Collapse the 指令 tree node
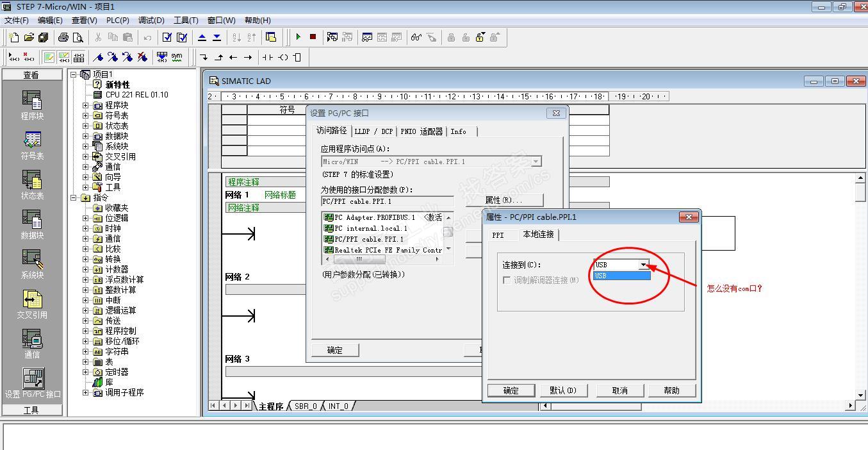868x450 pixels. point(74,197)
